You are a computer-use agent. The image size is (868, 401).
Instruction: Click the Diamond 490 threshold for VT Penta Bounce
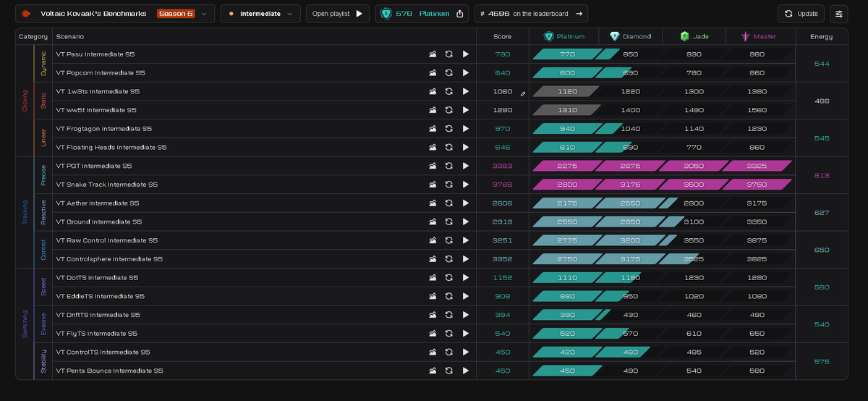pyautogui.click(x=631, y=371)
